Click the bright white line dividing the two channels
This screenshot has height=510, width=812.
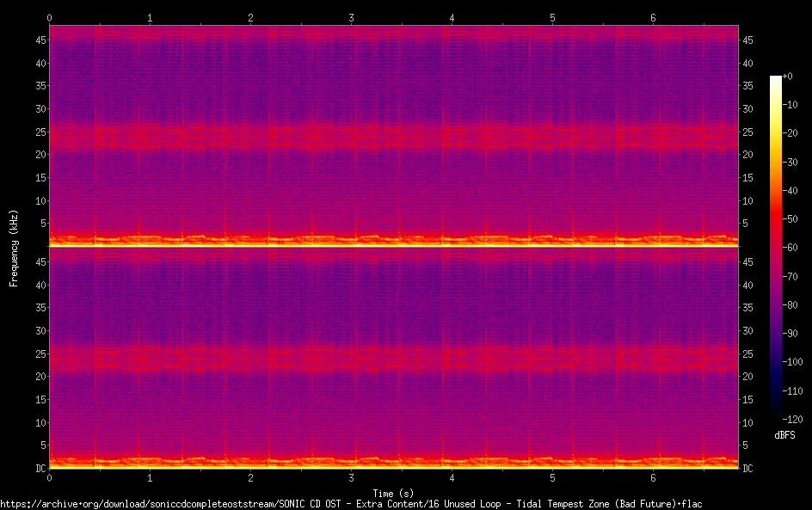394,246
